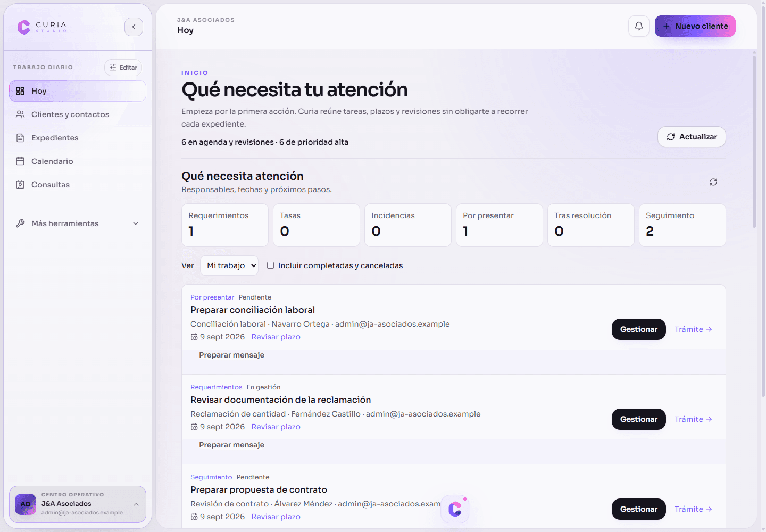The height and width of the screenshot is (532, 766).
Task: Open Clientes y contactos
Action: pos(78,114)
